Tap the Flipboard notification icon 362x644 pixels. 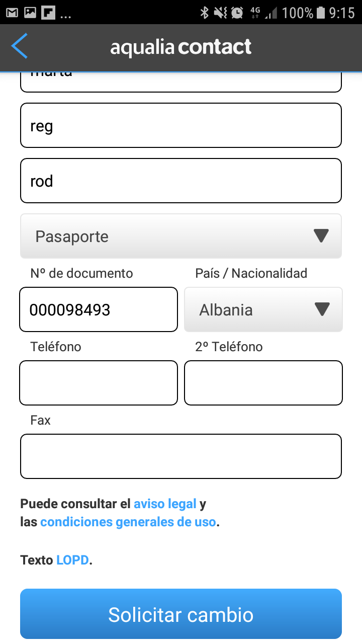pos(48,12)
